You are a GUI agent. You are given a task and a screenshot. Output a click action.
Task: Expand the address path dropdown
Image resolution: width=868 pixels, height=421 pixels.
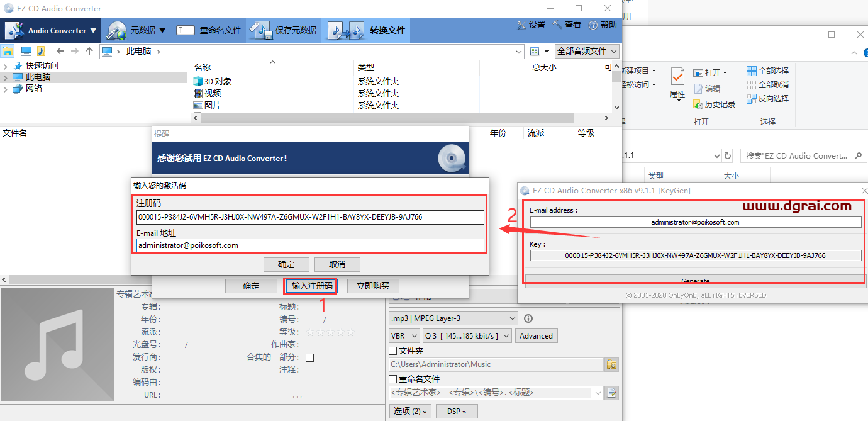click(519, 52)
